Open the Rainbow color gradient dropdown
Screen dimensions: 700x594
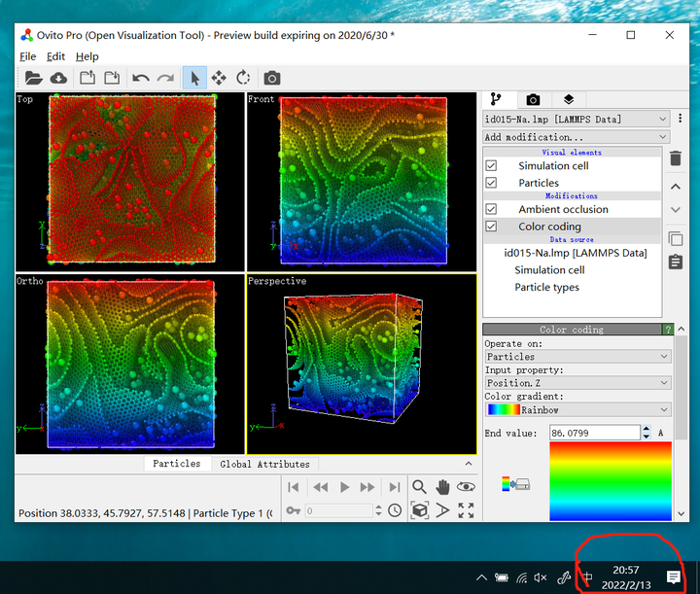tap(577, 409)
